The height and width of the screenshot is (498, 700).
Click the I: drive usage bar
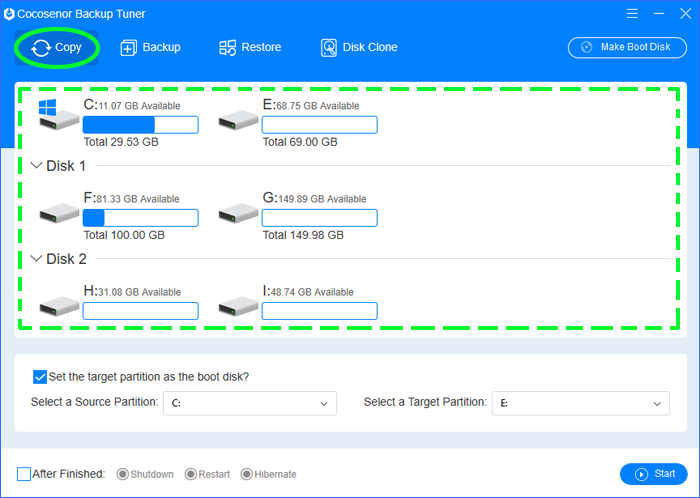point(320,311)
